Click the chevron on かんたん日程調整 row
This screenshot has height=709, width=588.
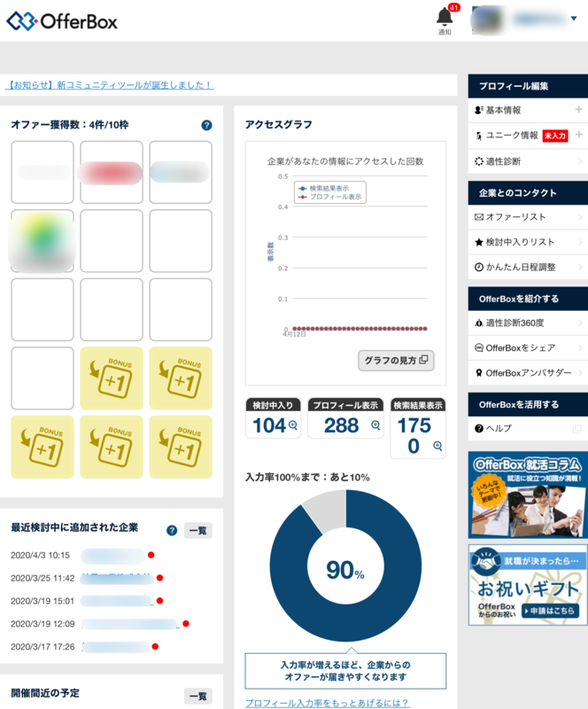click(580, 268)
